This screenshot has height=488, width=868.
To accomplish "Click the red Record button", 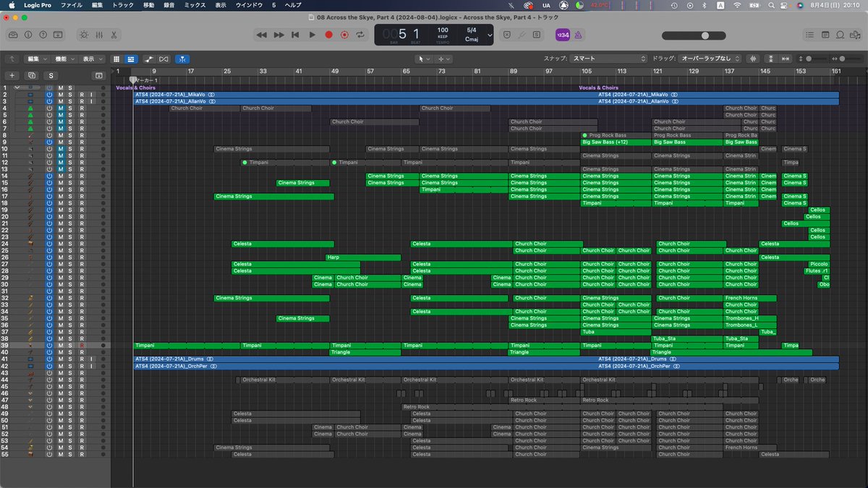I will click(328, 35).
